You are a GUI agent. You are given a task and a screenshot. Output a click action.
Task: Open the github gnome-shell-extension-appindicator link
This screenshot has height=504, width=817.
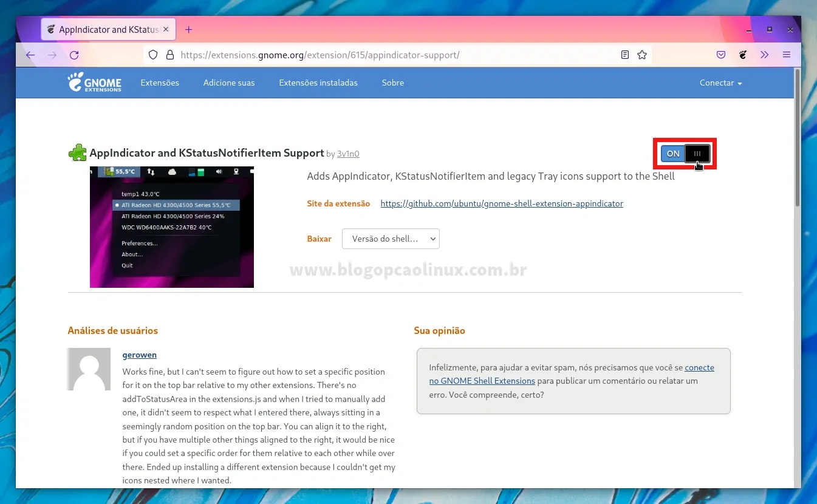coord(502,203)
